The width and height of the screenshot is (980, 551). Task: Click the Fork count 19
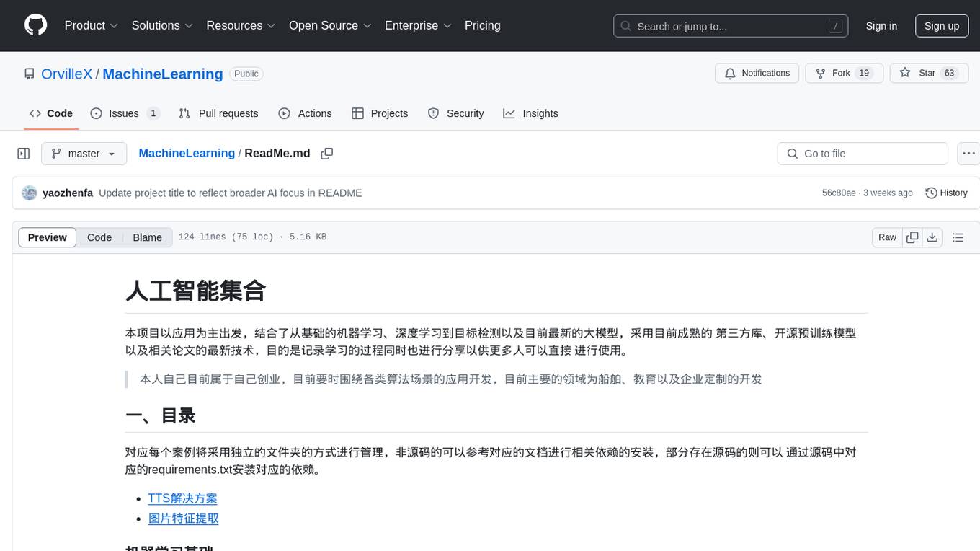pos(864,73)
